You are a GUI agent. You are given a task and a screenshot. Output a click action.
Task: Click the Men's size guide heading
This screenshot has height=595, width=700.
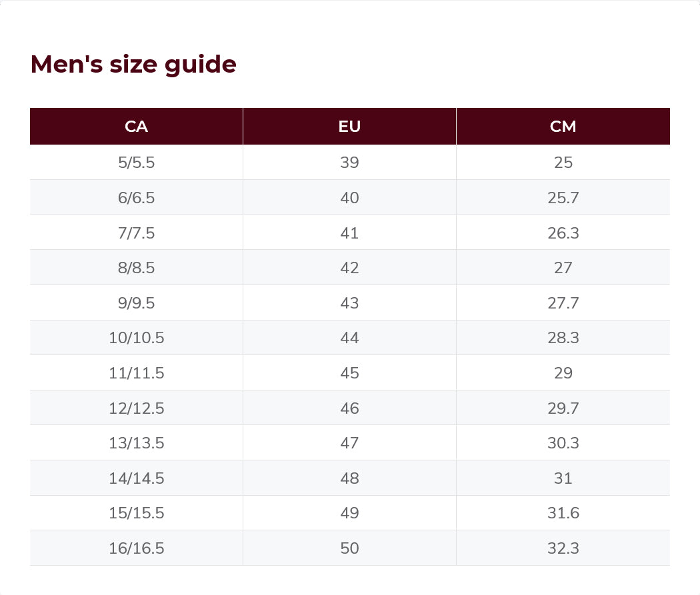pyautogui.click(x=133, y=65)
